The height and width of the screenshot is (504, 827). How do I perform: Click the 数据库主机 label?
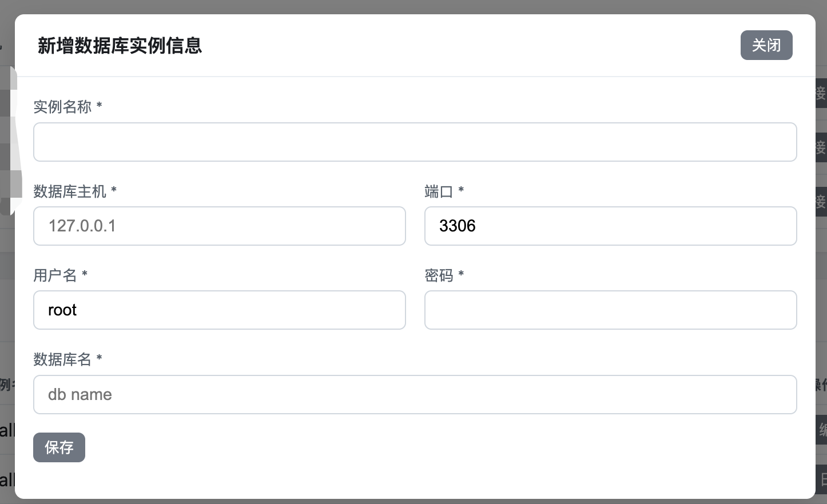pyautogui.click(x=70, y=191)
